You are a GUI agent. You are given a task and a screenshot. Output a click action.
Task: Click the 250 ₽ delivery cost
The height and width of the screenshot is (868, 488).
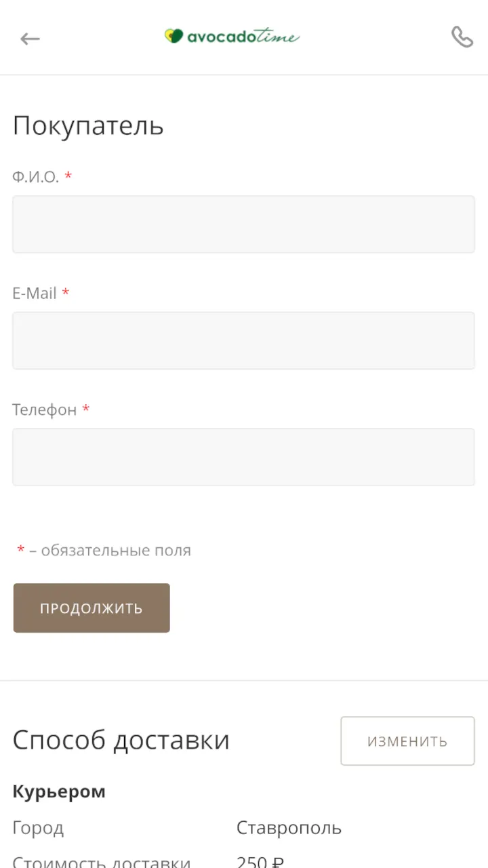(x=260, y=862)
